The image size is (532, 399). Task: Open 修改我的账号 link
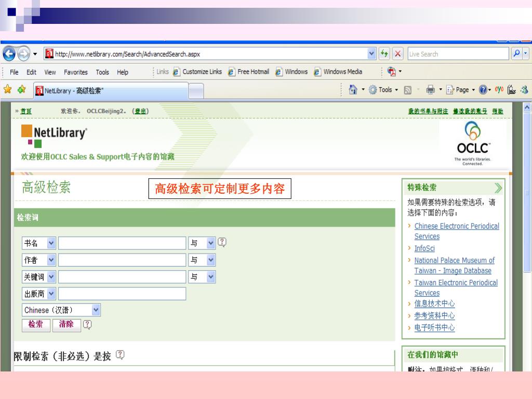[x=470, y=111]
